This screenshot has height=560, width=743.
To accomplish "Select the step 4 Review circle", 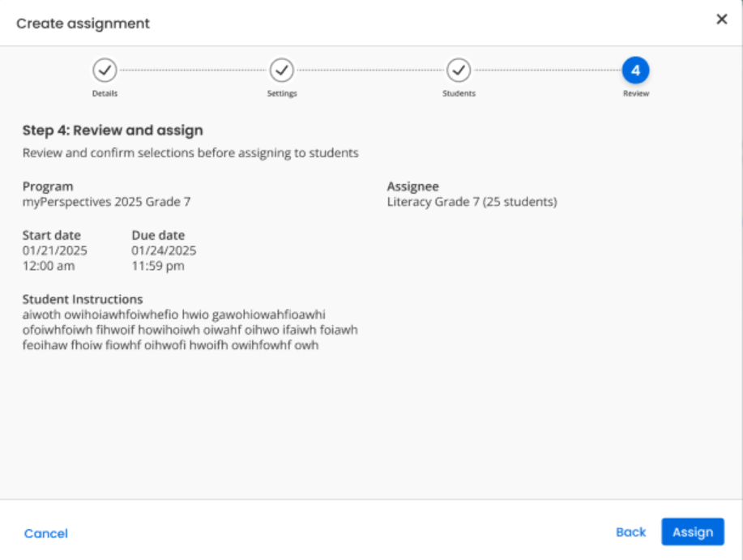I will click(635, 71).
